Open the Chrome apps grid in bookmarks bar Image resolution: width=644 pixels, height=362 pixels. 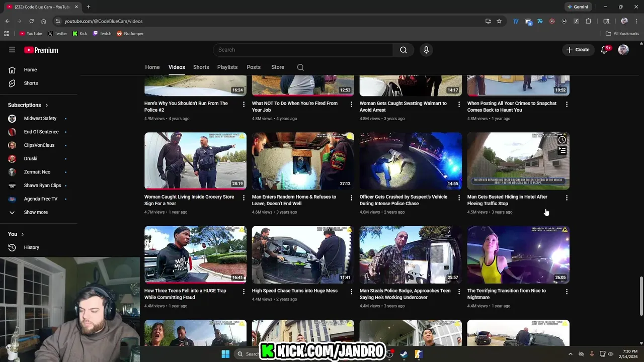click(7, 34)
